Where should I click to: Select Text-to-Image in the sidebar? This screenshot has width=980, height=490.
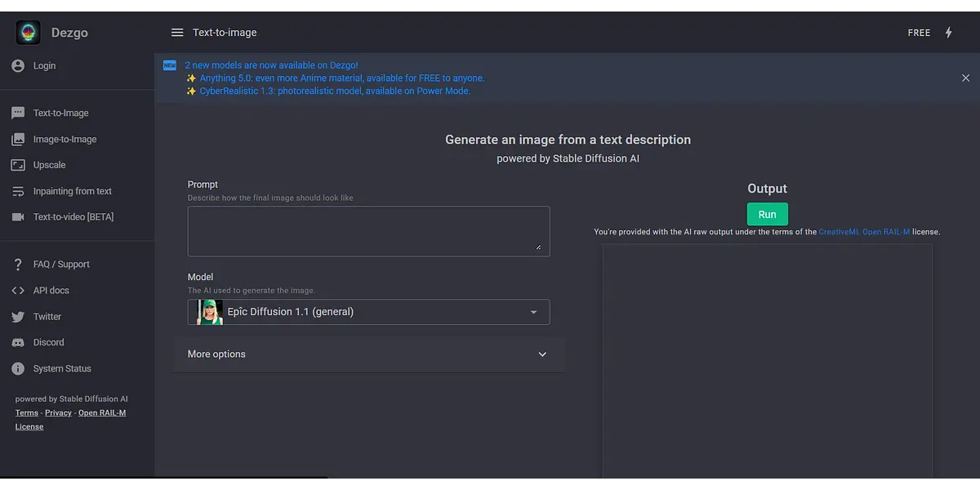[x=60, y=114]
